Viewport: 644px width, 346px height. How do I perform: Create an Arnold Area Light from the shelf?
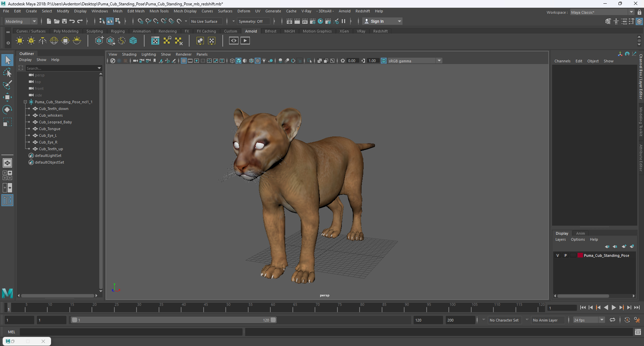click(x=20, y=41)
